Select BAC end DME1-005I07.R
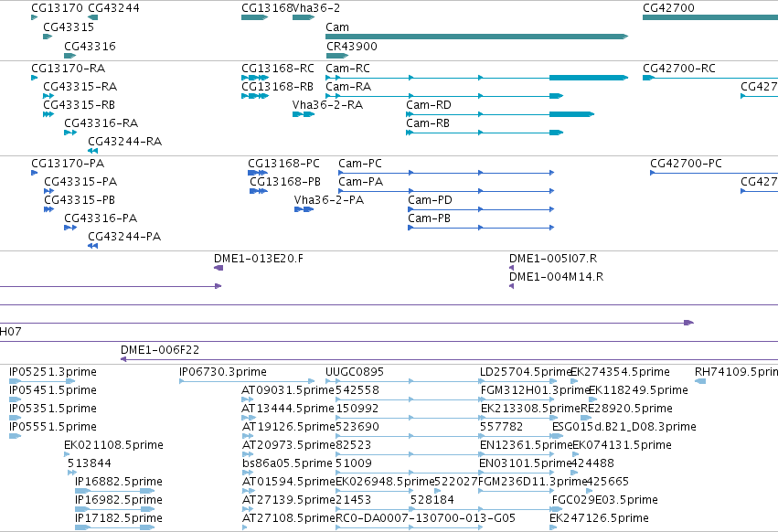The height and width of the screenshot is (532, 778). (553, 259)
